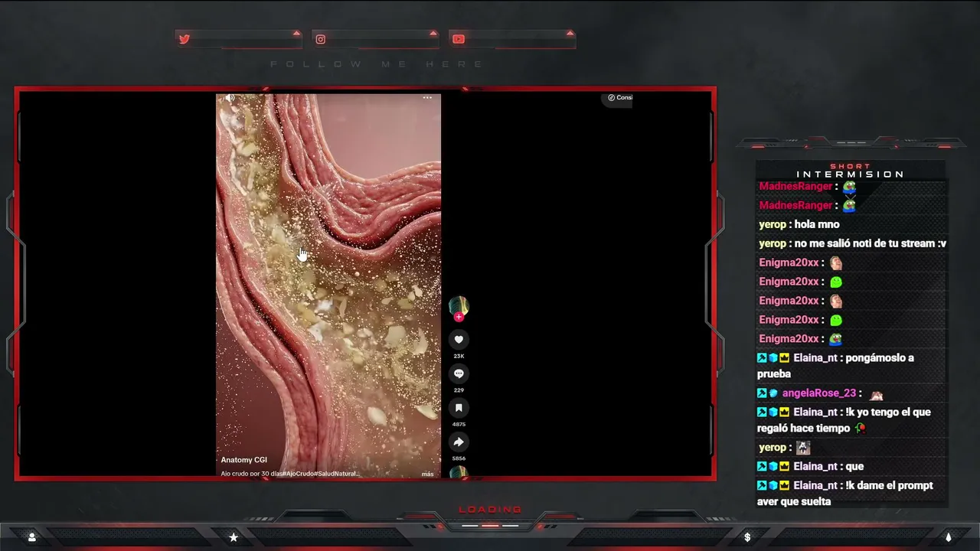
Task: Click the angelaRose_23 username in chat
Action: point(819,393)
